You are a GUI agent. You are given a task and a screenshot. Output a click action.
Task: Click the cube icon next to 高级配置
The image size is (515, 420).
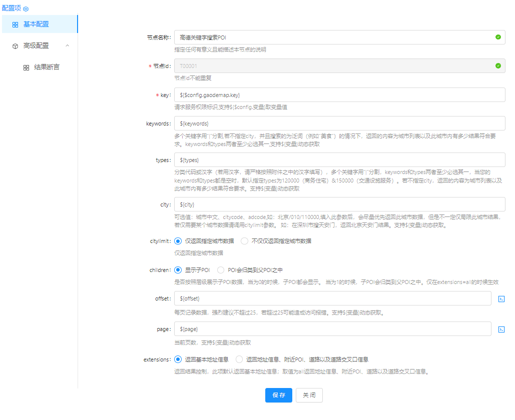point(15,46)
